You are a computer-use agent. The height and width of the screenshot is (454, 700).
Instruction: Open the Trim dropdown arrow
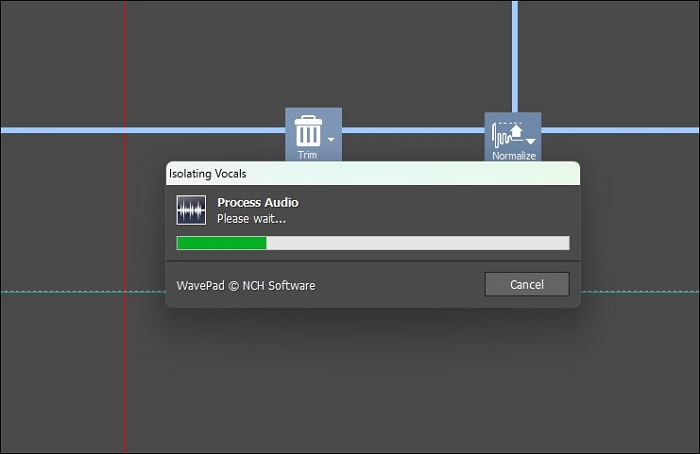point(331,141)
